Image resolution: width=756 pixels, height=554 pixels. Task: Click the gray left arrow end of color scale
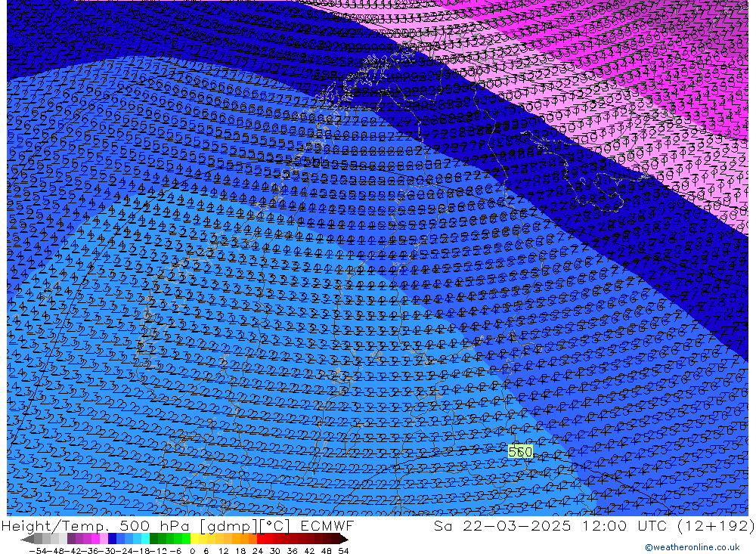[x=28, y=539]
